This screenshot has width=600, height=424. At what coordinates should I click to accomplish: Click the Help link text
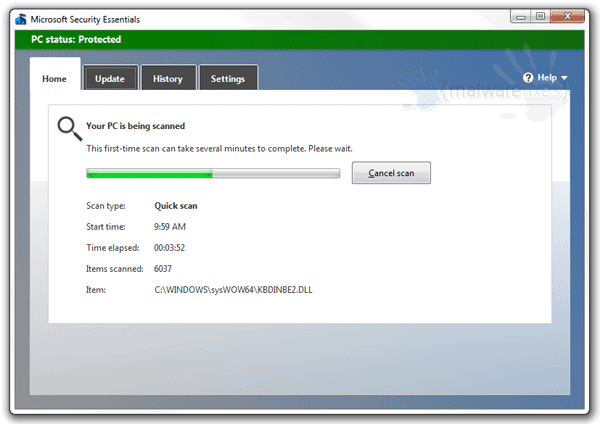pyautogui.click(x=547, y=78)
